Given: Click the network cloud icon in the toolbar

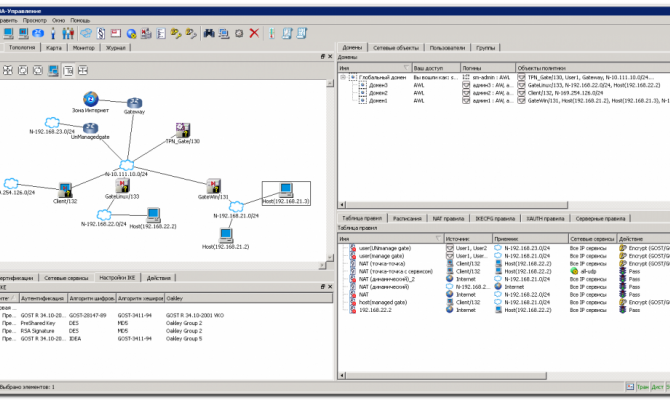Looking at the screenshot, I should [86, 33].
